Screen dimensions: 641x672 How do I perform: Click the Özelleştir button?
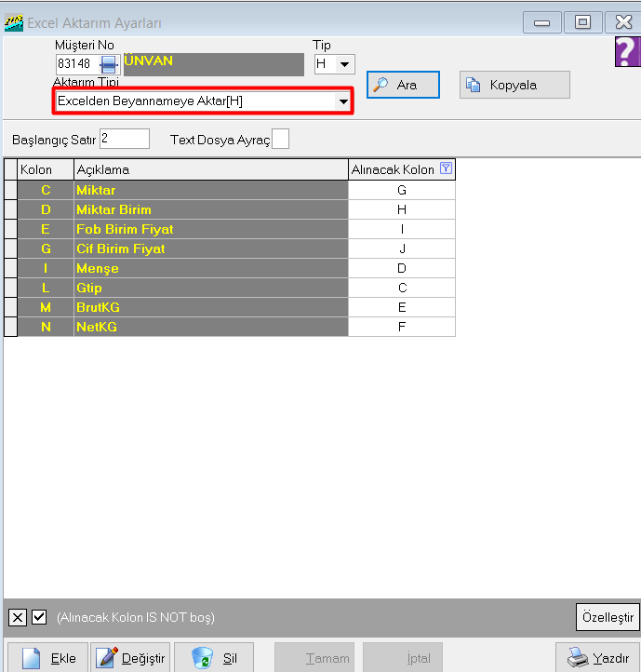tap(608, 617)
